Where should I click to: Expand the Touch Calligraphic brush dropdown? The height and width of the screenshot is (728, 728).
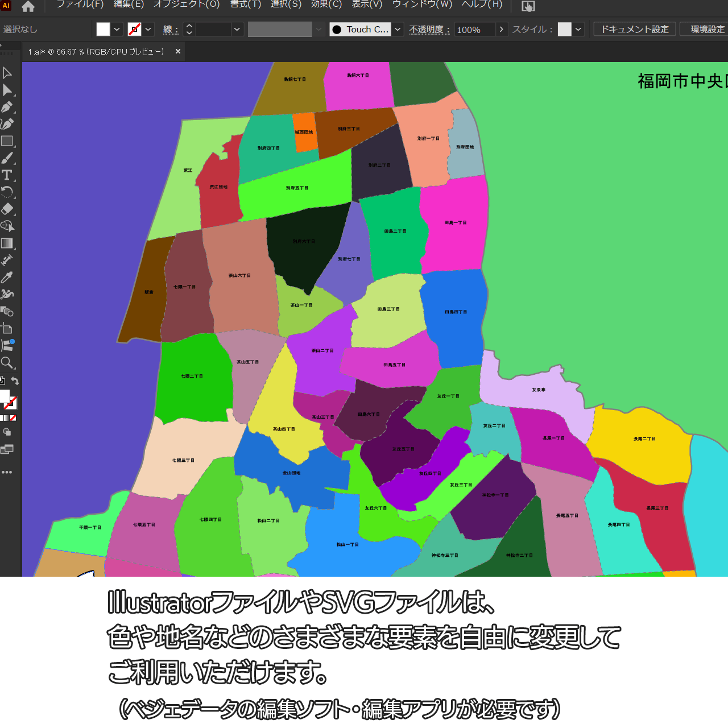398,30
